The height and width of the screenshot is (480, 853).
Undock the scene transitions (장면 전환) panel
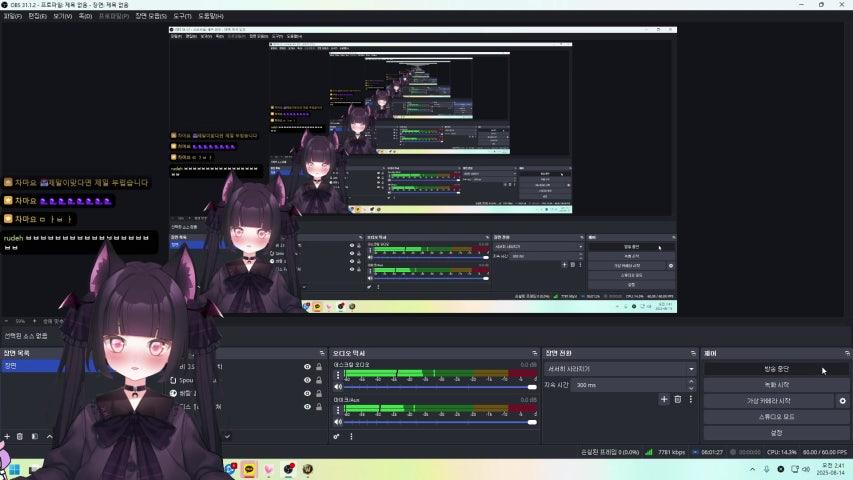click(693, 353)
